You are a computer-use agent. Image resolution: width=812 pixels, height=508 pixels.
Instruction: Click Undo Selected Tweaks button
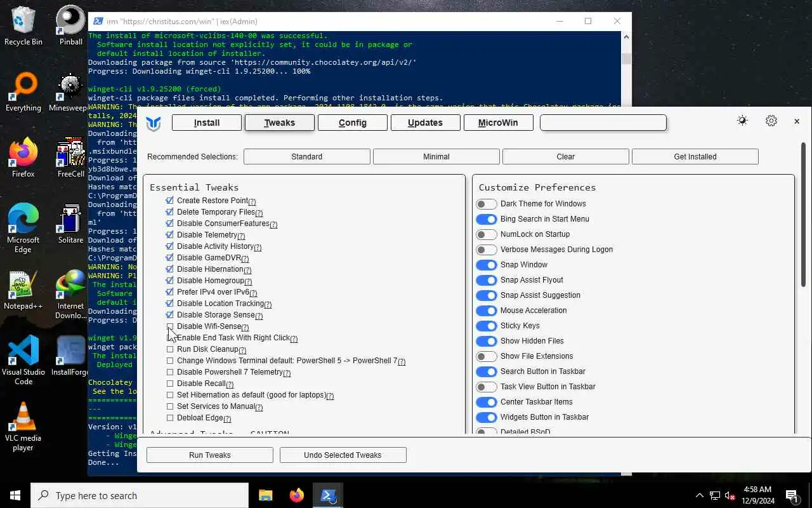343,455
